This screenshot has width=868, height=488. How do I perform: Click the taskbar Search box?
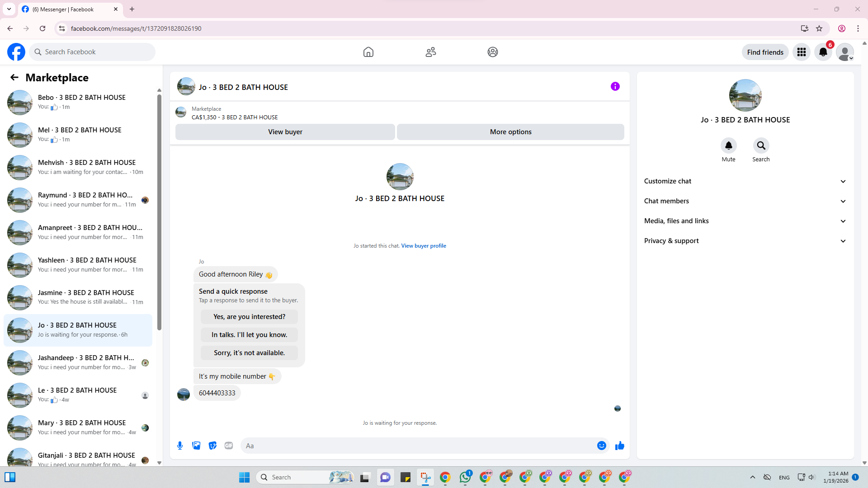point(306,477)
